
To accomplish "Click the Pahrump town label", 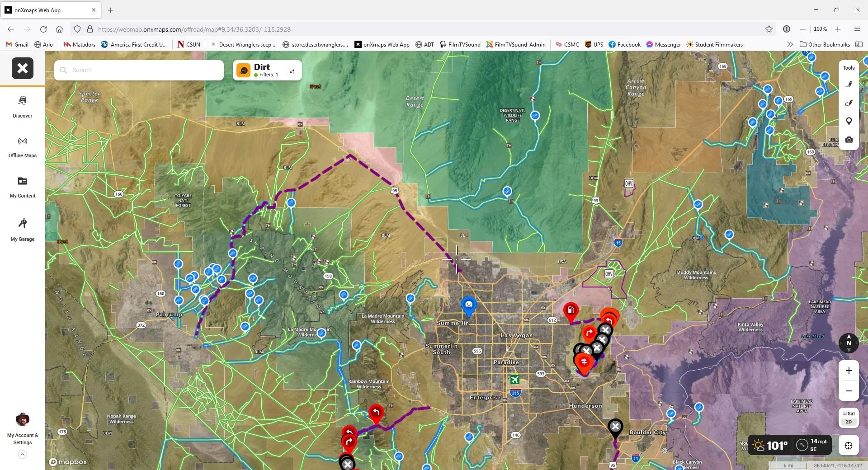I will click(x=169, y=314).
